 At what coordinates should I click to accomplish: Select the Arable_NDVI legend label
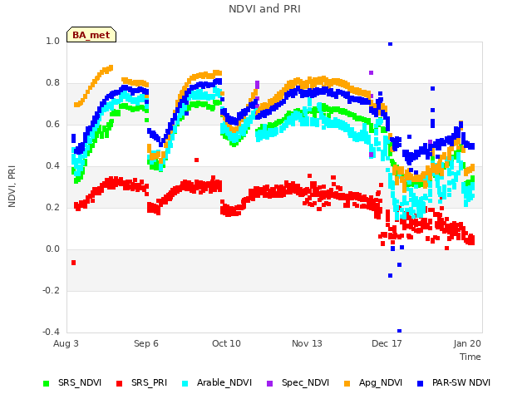click(x=224, y=382)
